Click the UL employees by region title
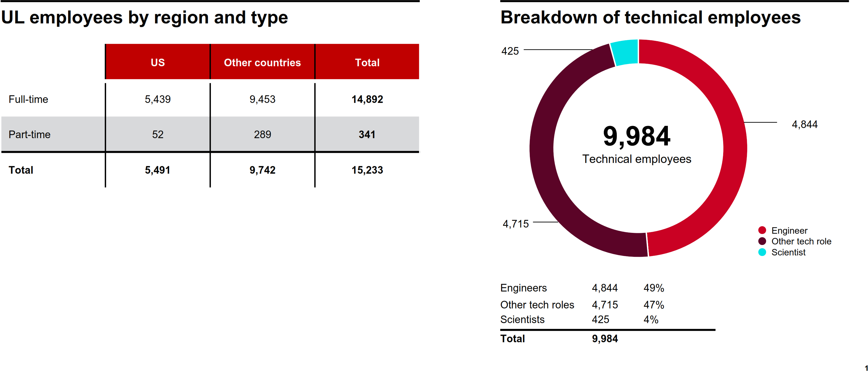This screenshot has width=868, height=371. (x=145, y=17)
